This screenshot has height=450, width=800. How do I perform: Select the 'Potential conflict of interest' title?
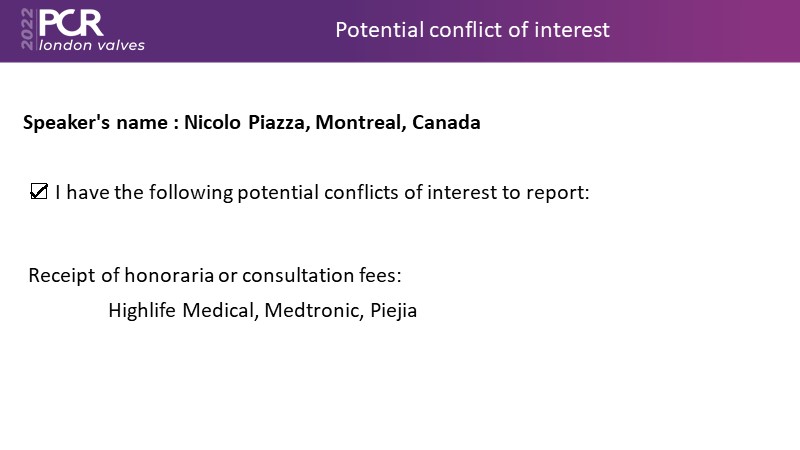pyautogui.click(x=472, y=30)
